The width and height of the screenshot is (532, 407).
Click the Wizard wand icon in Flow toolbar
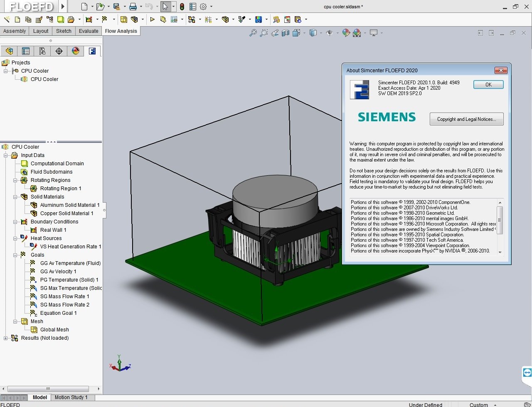tap(7, 20)
